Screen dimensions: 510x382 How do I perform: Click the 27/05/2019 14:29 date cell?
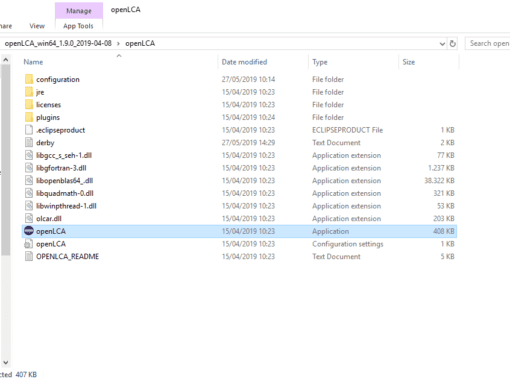click(248, 143)
